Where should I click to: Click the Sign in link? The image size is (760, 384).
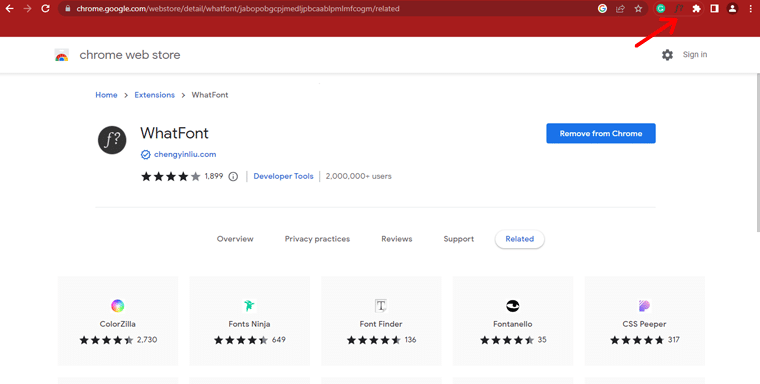point(695,55)
